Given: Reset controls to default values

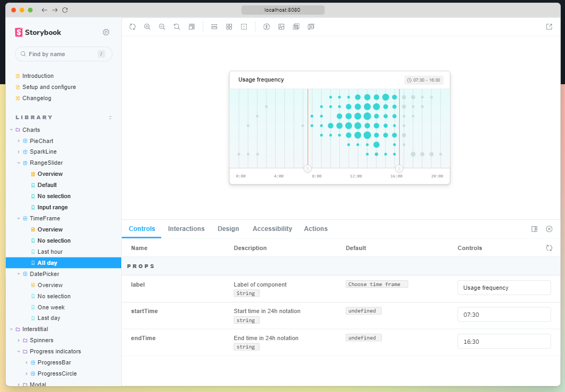Looking at the screenshot, I should point(549,248).
